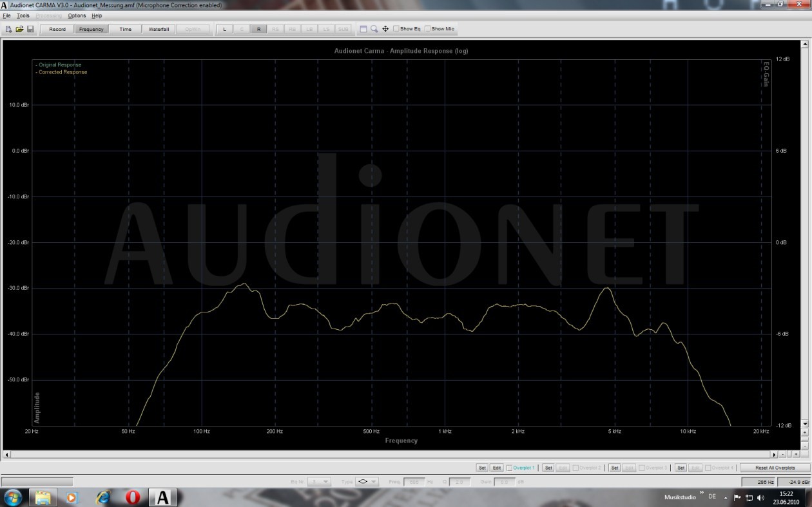Viewport: 812px width, 507px height.
Task: Click the volume speaker tray icon
Action: pos(760,497)
